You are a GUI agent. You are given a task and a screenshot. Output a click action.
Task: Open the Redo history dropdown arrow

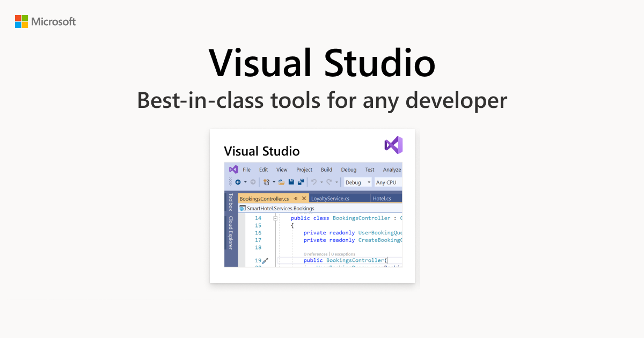coord(336,182)
